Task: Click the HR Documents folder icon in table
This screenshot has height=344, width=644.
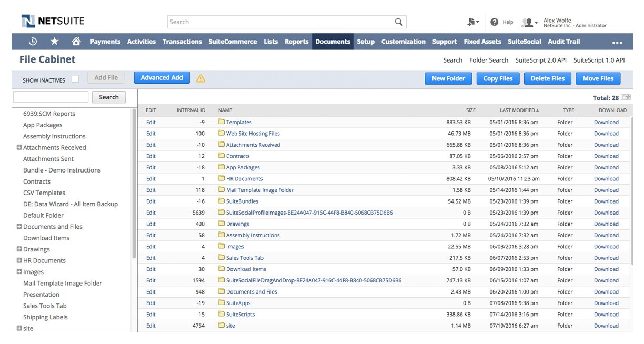Action: click(x=222, y=178)
